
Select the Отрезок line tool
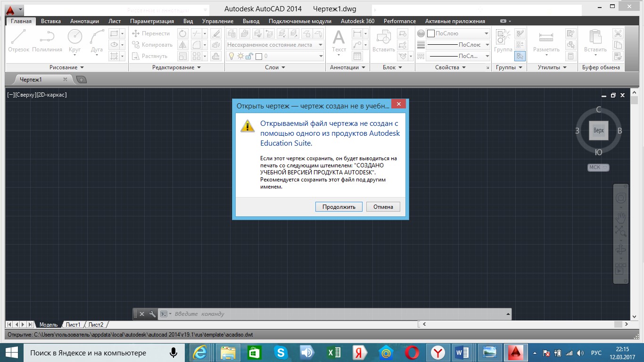(19, 41)
